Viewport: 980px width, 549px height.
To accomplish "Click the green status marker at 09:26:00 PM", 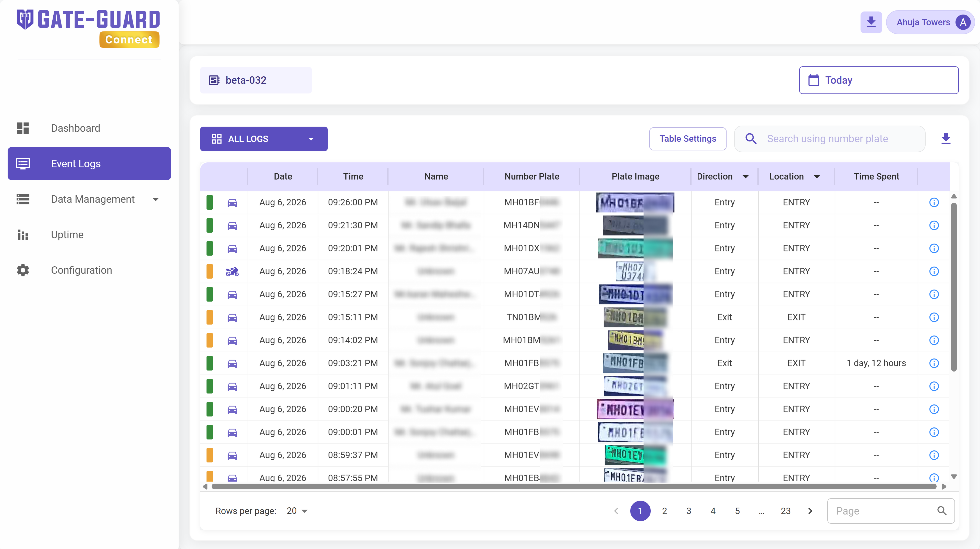I will (210, 202).
